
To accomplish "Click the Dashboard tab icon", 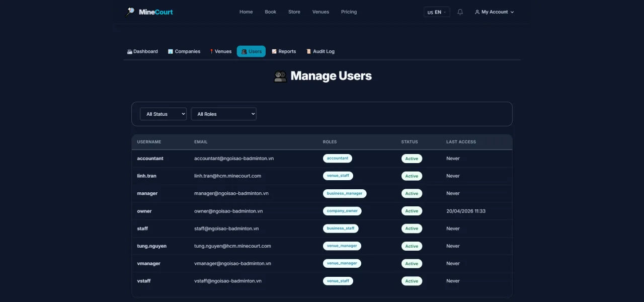I will [x=129, y=51].
